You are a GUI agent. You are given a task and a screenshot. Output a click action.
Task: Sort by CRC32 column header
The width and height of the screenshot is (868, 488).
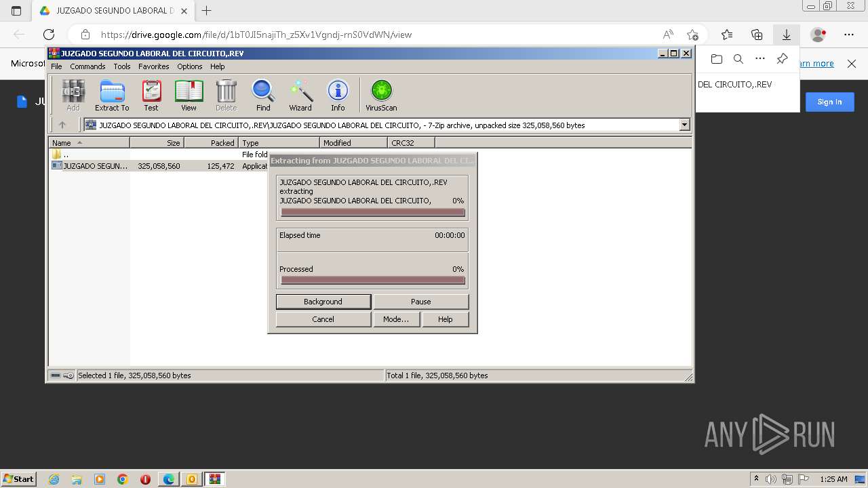[411, 143]
